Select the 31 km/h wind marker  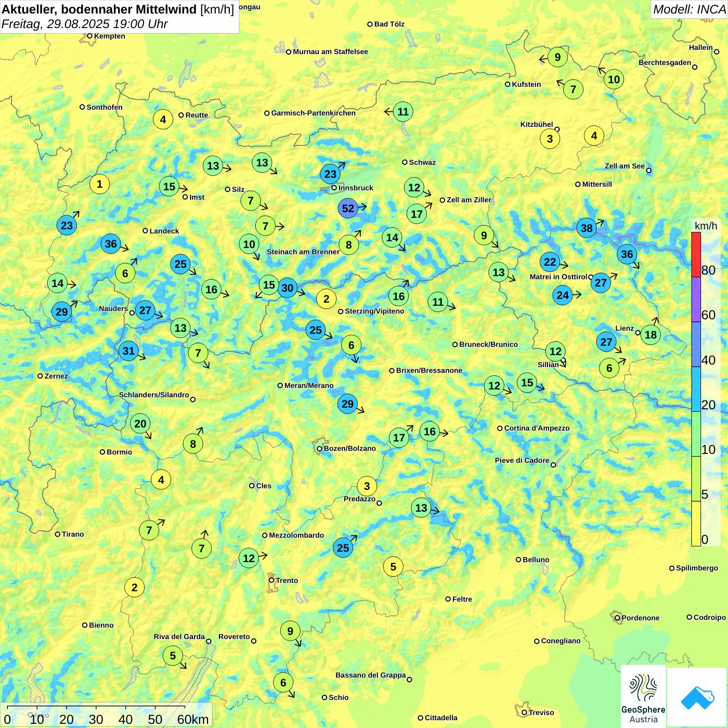click(x=128, y=351)
